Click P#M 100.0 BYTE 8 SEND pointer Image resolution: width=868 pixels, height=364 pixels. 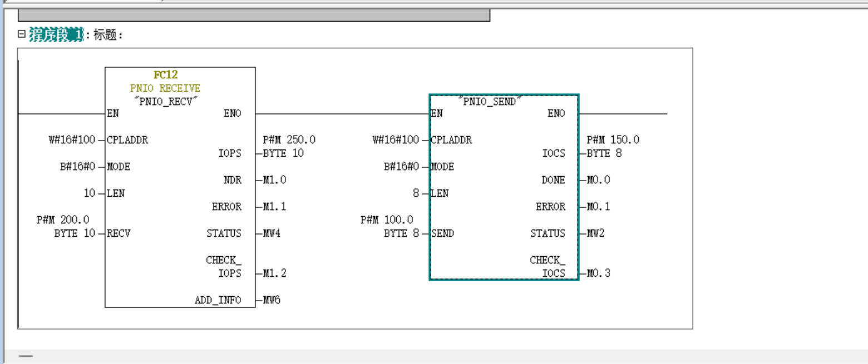point(389,227)
